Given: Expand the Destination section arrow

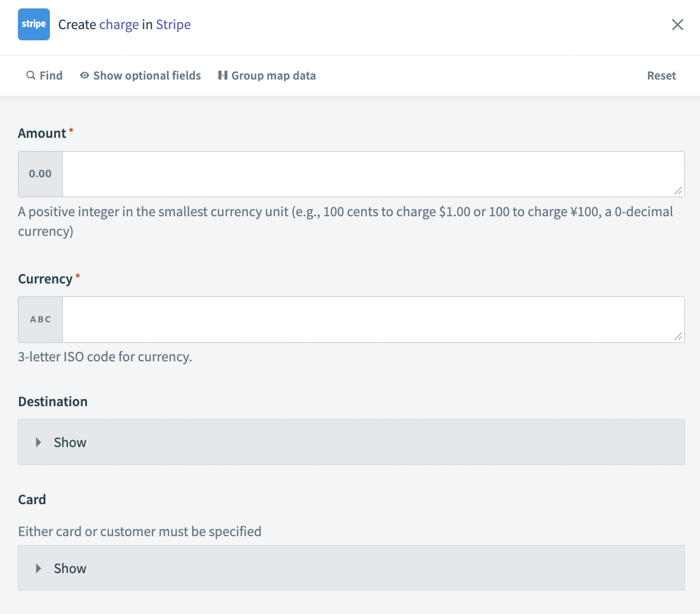Looking at the screenshot, I should point(39,443).
